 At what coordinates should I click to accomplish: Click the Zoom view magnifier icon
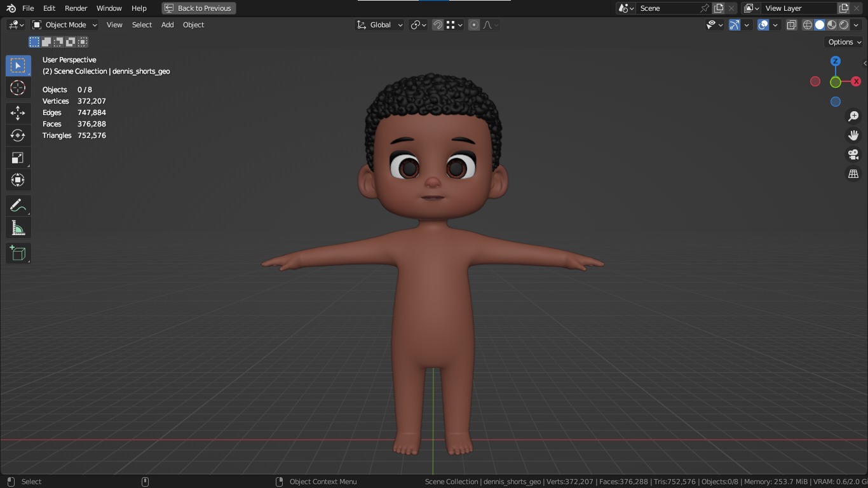pyautogui.click(x=853, y=116)
